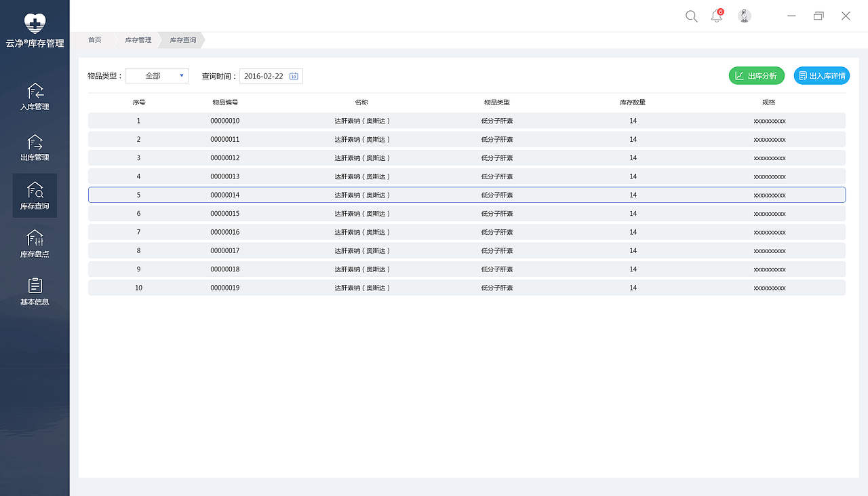Select row with code 00000012
The height and width of the screenshot is (496, 868).
(467, 157)
